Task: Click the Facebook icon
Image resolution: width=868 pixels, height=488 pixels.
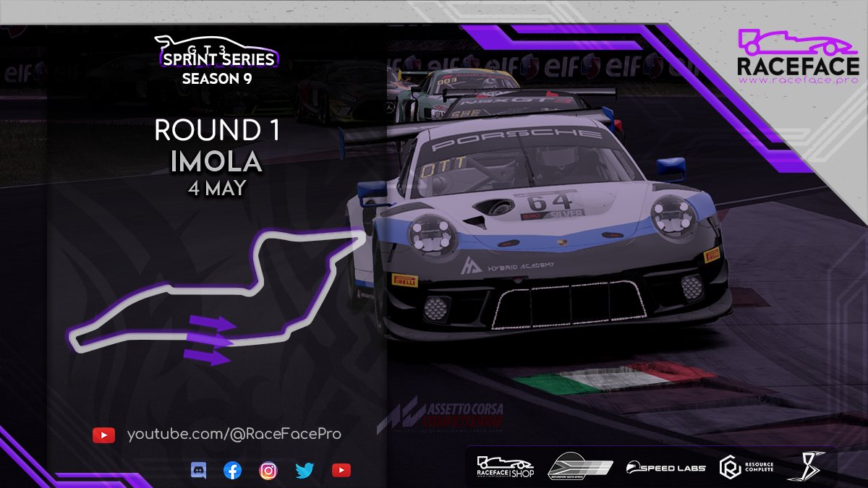Action: (234, 470)
